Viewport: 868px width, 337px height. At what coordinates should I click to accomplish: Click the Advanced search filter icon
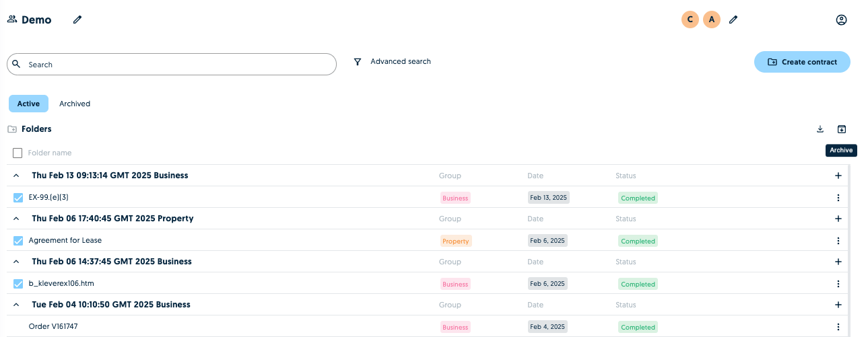[x=358, y=62]
